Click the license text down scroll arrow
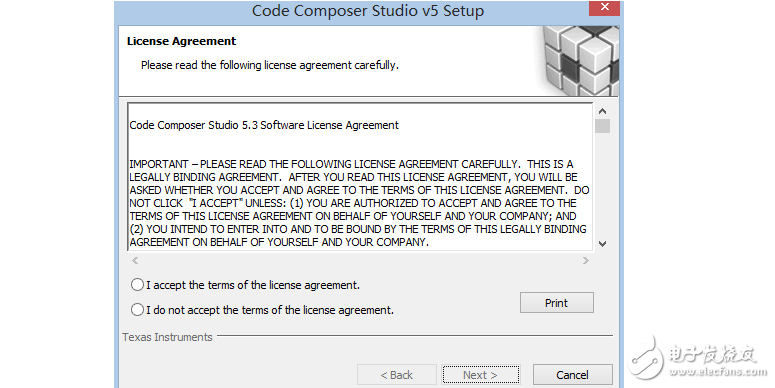Image resolution: width=775 pixels, height=388 pixels. coord(602,243)
